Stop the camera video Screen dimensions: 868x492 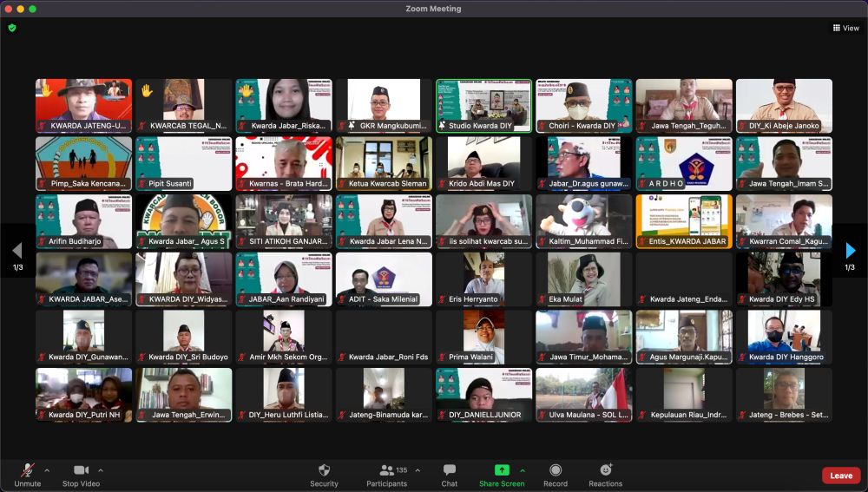[x=82, y=475]
